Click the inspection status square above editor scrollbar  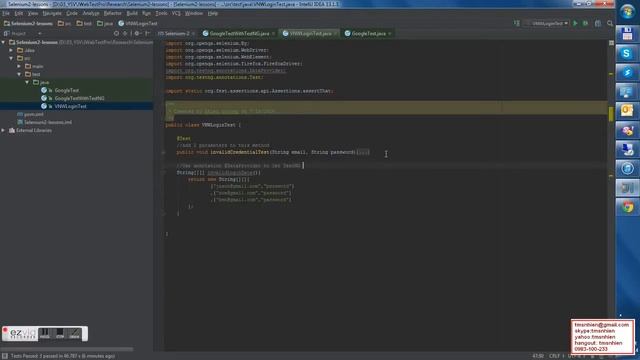coord(611,43)
